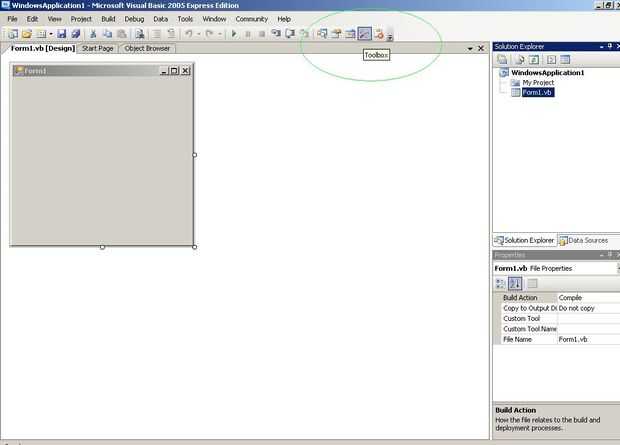Viewport: 620px width, 445px height.
Task: Click Show All Files icon in Solution Explorer
Action: pyautogui.click(x=520, y=60)
